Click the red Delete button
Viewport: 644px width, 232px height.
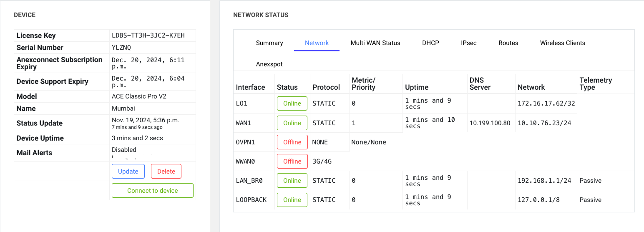click(x=166, y=171)
